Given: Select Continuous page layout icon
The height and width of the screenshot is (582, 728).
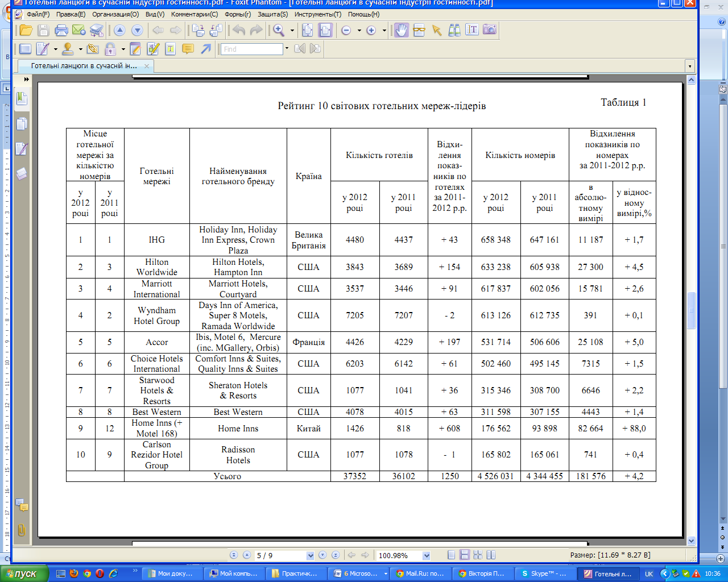Looking at the screenshot, I should coord(465,555).
